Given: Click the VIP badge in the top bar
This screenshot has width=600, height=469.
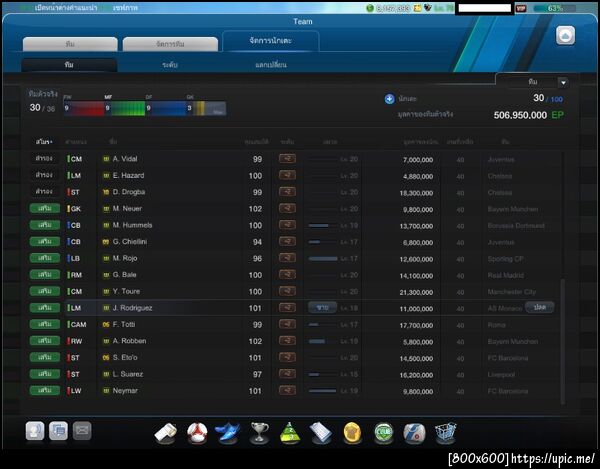Looking at the screenshot, I should tap(521, 8).
